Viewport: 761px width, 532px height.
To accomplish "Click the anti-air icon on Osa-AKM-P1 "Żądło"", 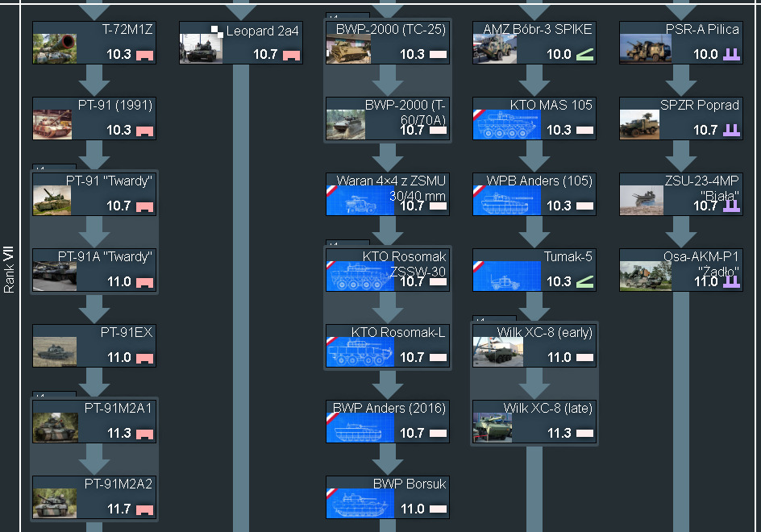I will (x=731, y=281).
